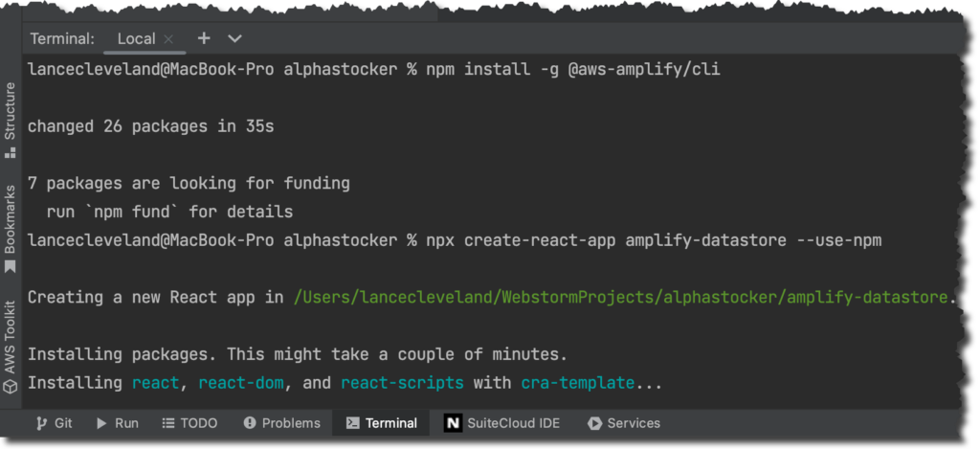Open the terminal options dropdown chevron
This screenshot has width=980, height=449.
(234, 38)
